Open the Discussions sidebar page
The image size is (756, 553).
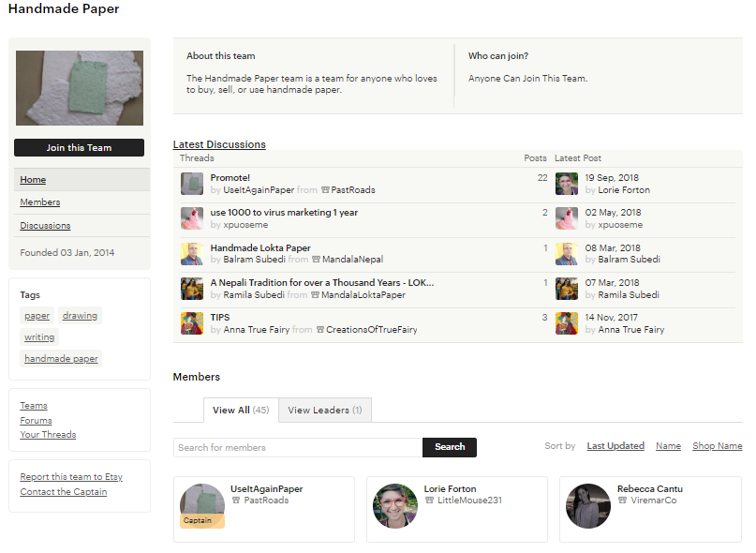pyautogui.click(x=45, y=225)
